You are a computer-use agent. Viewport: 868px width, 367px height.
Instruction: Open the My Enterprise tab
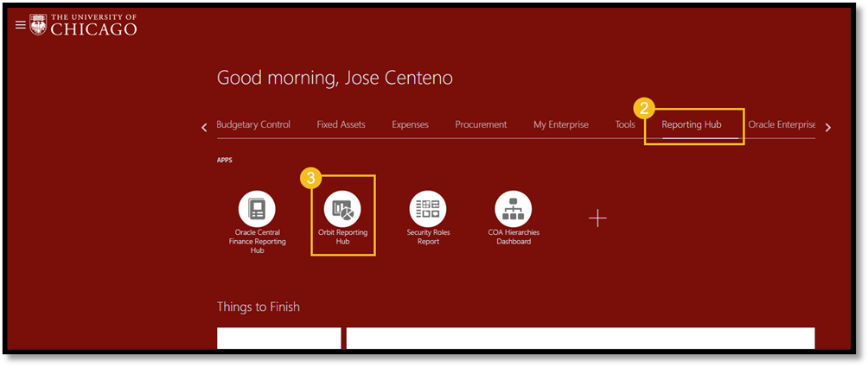561,124
